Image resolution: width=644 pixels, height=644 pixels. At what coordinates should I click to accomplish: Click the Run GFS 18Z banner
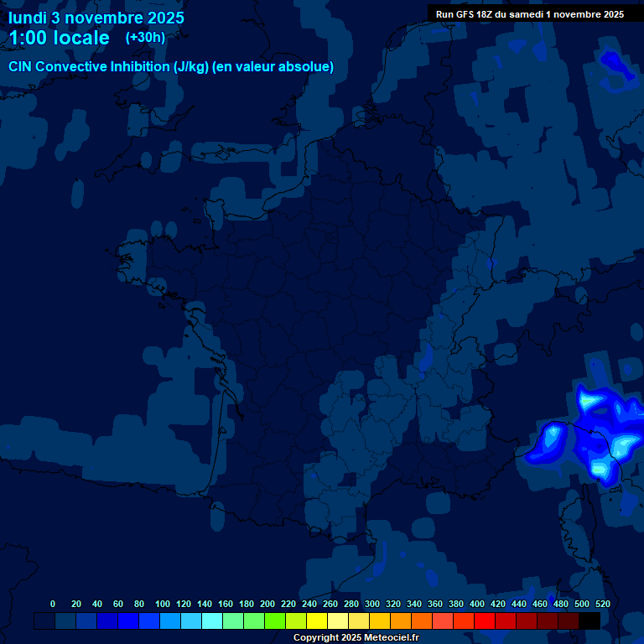tap(530, 14)
